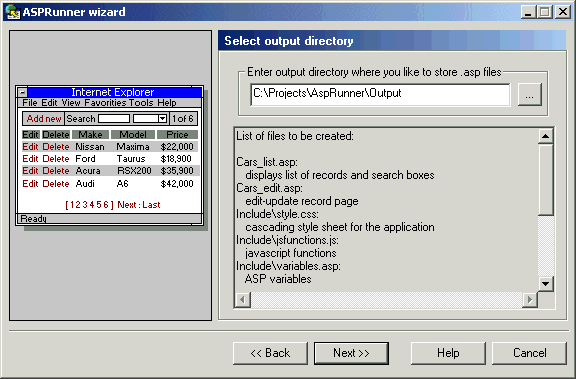
Task: Click 'List of files to be created:' text
Action: (x=295, y=136)
